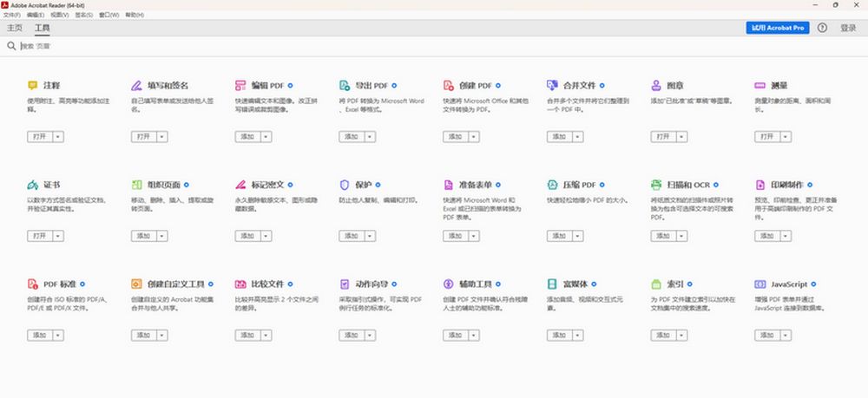
Task: Click the 证书 certificate icon
Action: pos(33,185)
